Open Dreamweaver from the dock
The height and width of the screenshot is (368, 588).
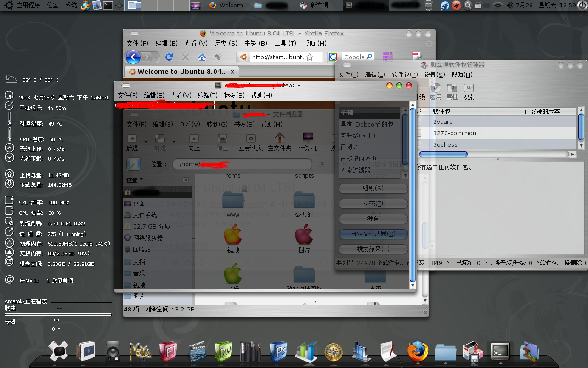tap(224, 352)
